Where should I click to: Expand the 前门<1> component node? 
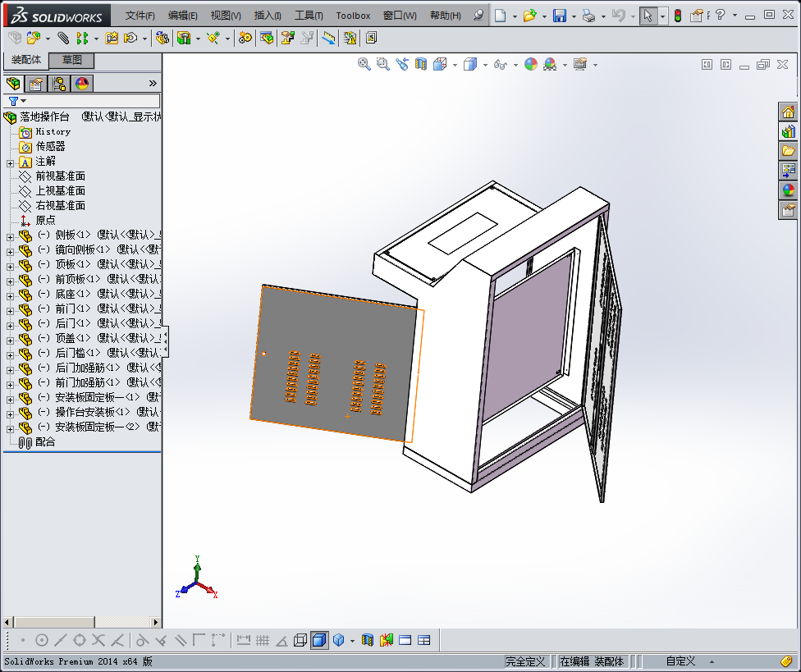tap(10, 310)
